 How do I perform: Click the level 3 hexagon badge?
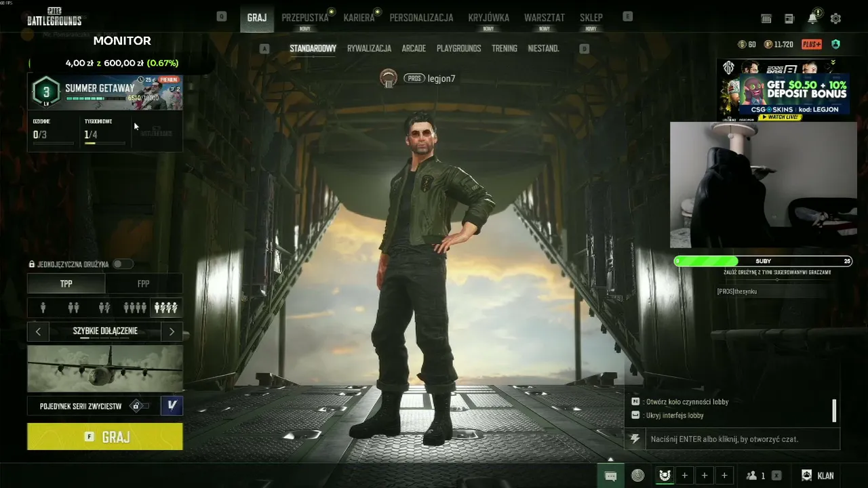(x=46, y=92)
